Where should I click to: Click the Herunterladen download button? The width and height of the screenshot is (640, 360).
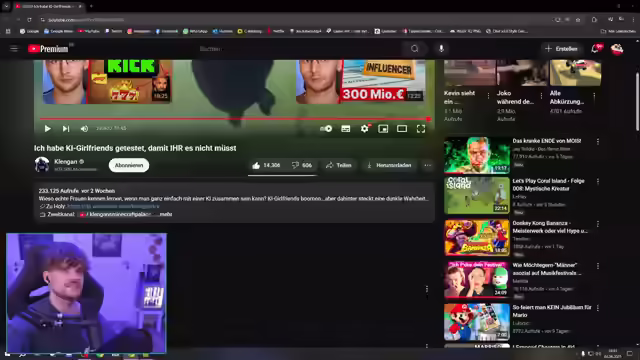tap(389, 165)
